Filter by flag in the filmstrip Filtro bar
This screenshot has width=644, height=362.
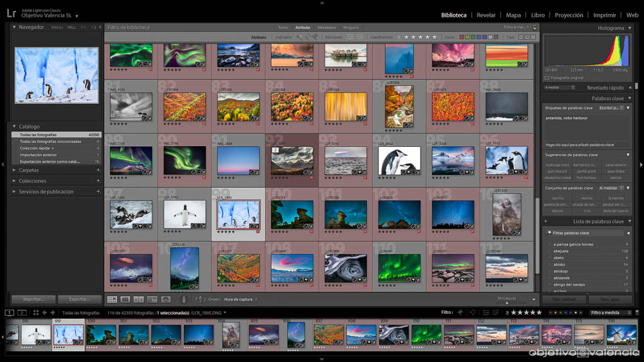click(460, 313)
